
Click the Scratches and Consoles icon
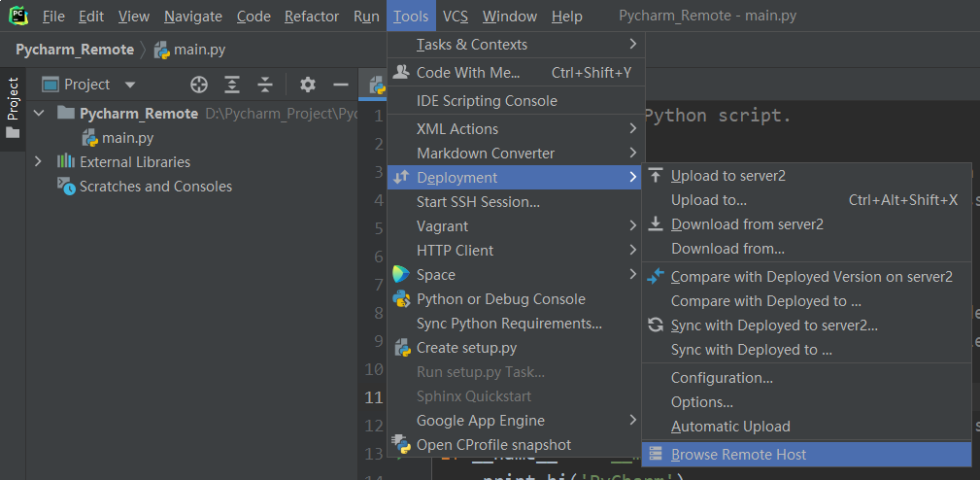click(x=66, y=186)
